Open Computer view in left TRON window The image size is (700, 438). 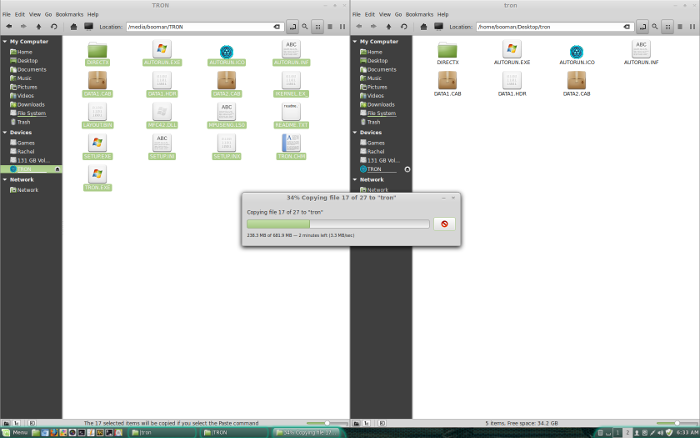pyautogui.click(x=89, y=27)
